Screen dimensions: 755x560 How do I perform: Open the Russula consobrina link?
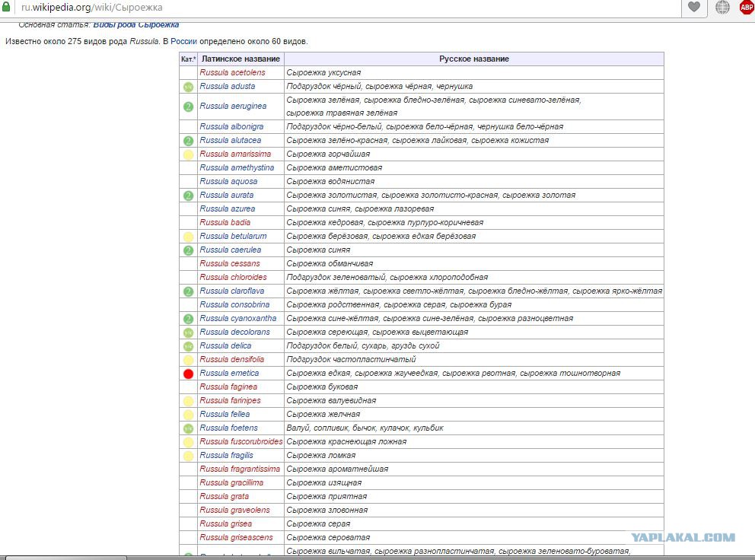234,305
